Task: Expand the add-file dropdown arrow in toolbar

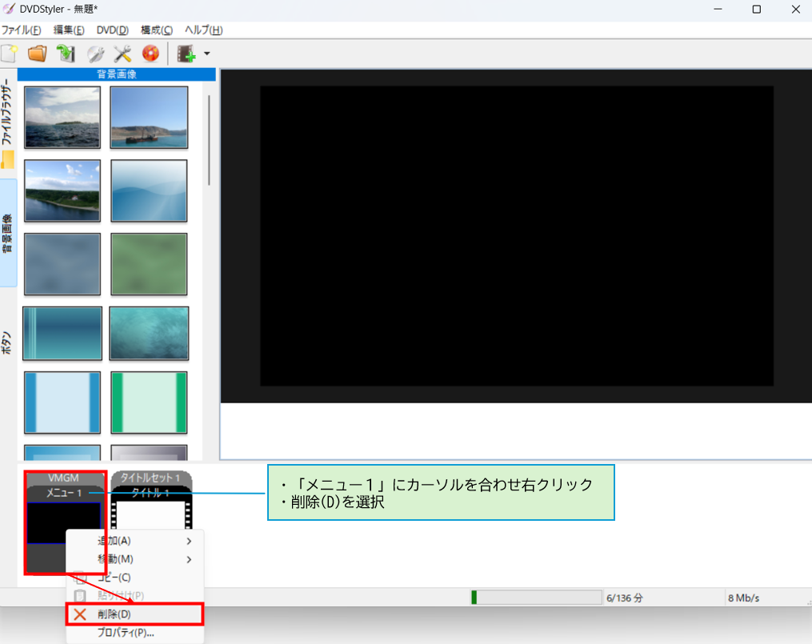Action: click(x=206, y=54)
